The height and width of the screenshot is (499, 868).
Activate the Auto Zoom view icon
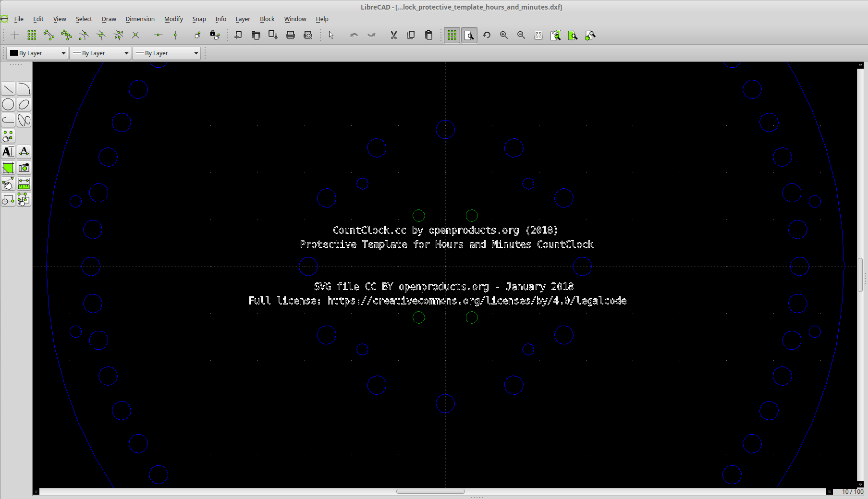pos(538,35)
